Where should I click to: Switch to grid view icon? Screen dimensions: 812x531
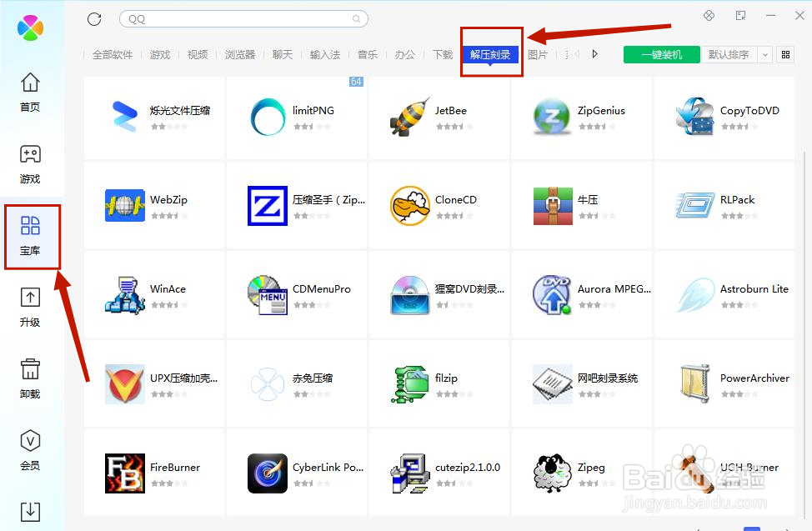(785, 54)
